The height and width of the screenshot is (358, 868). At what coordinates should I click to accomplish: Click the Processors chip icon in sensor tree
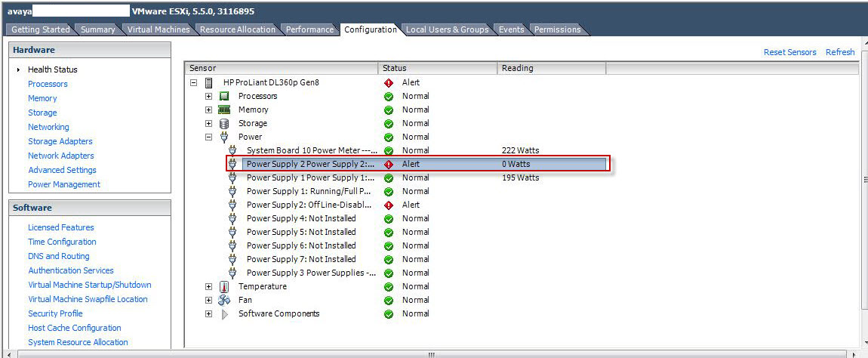(224, 97)
